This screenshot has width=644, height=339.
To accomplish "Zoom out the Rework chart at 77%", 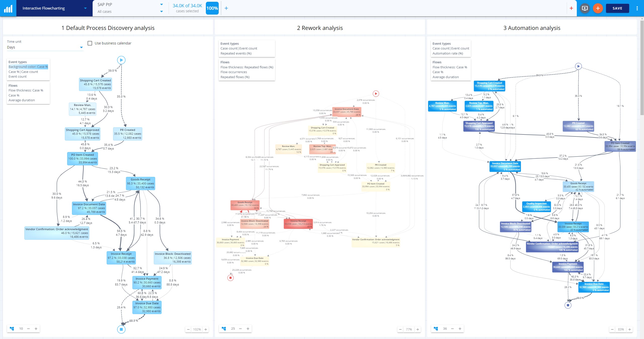I will (400, 329).
